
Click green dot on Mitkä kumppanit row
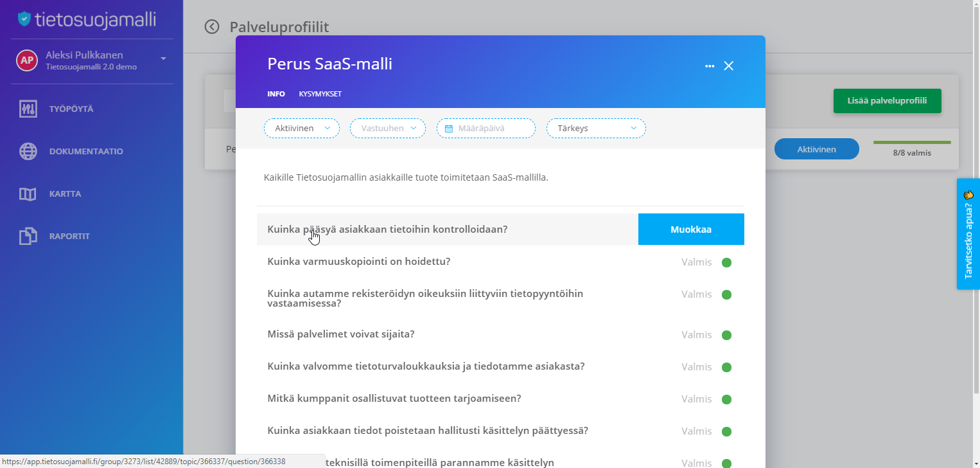(727, 399)
